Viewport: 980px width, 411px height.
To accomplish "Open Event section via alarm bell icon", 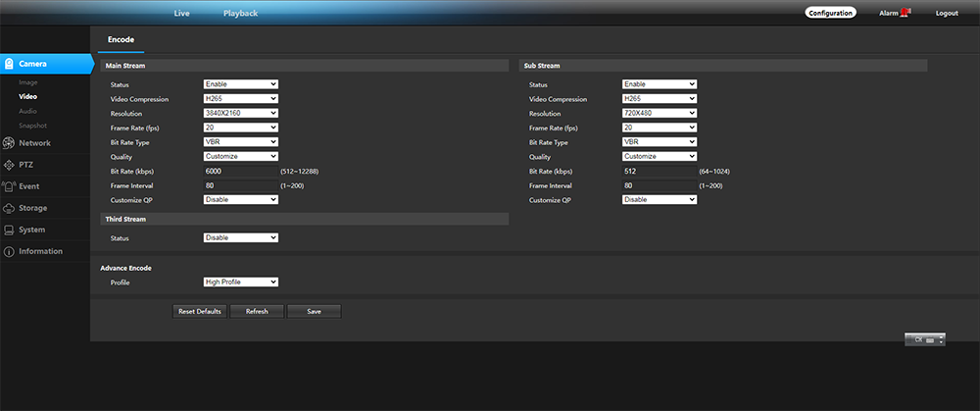I will (9, 186).
